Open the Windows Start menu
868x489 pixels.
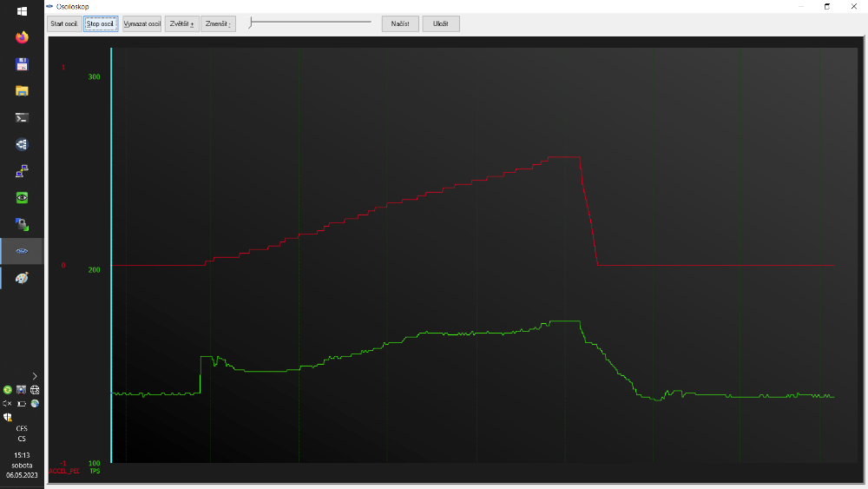pyautogui.click(x=22, y=11)
